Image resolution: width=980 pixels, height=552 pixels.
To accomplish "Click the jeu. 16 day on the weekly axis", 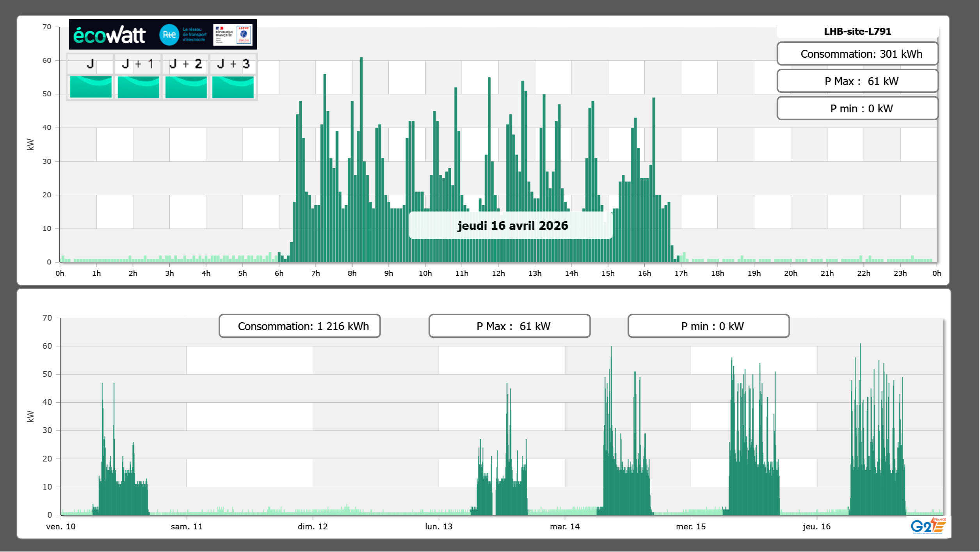I will [816, 527].
